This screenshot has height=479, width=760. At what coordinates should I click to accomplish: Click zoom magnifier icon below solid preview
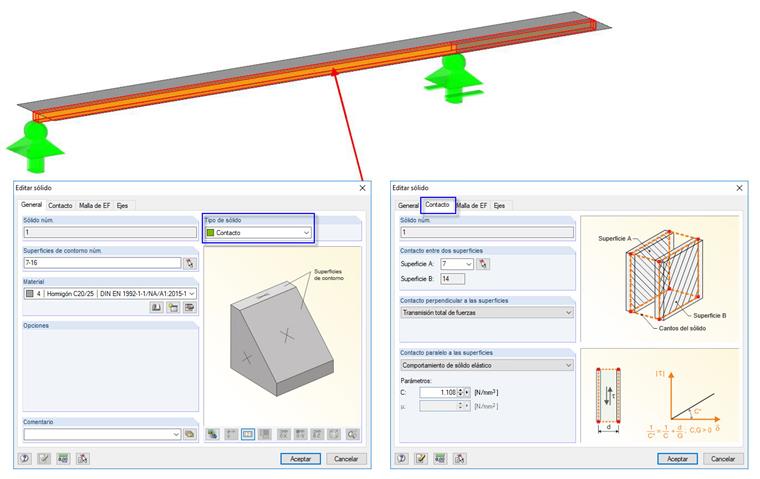click(x=352, y=434)
